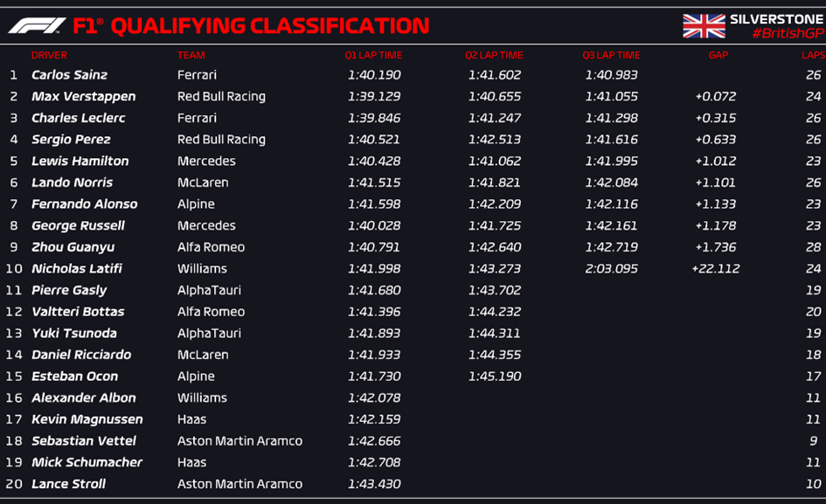This screenshot has width=826, height=504.
Task: Click the DRIVER column header
Action: tap(49, 55)
